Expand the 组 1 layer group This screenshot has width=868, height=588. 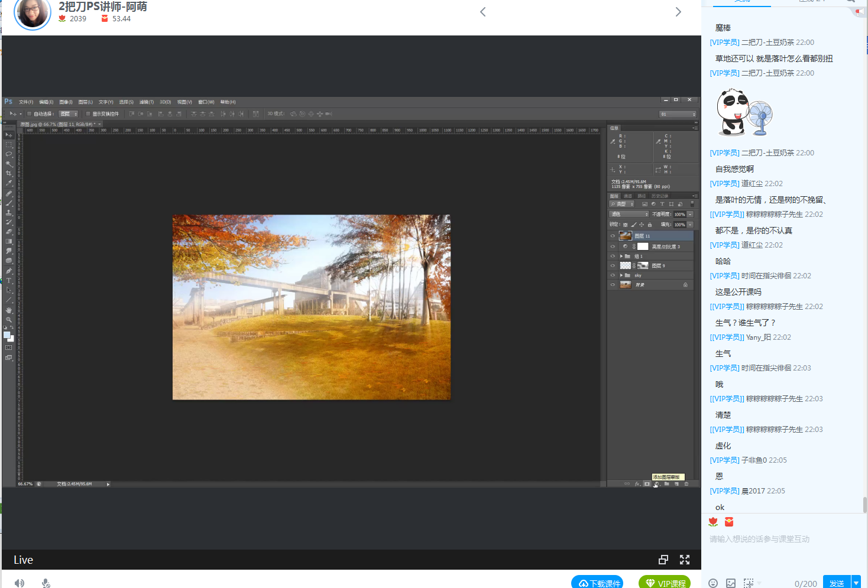tap(621, 256)
